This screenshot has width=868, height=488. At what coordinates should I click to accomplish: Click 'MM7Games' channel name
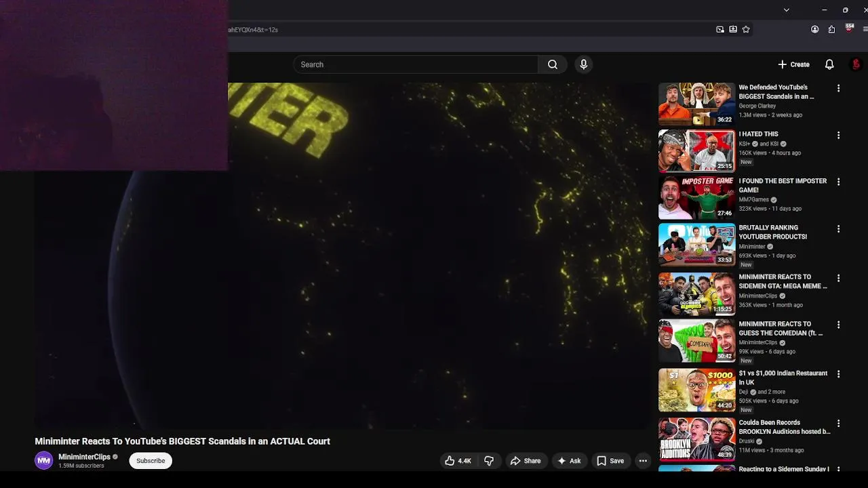tap(754, 200)
